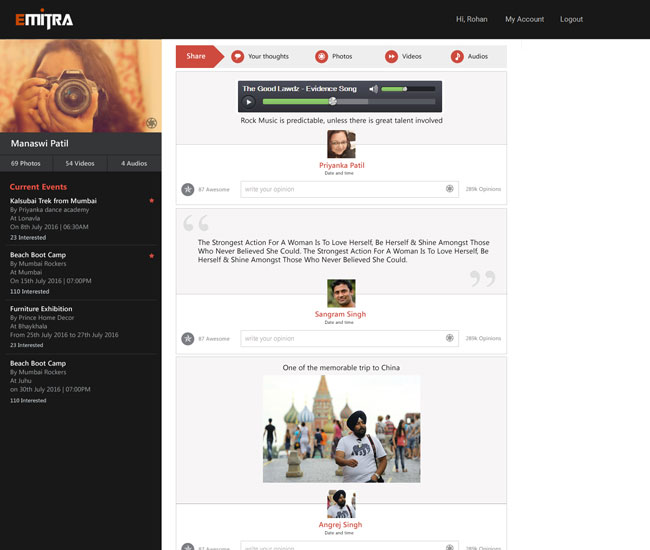
Task: Click the opinion input field under Sangram's post
Action: [348, 339]
